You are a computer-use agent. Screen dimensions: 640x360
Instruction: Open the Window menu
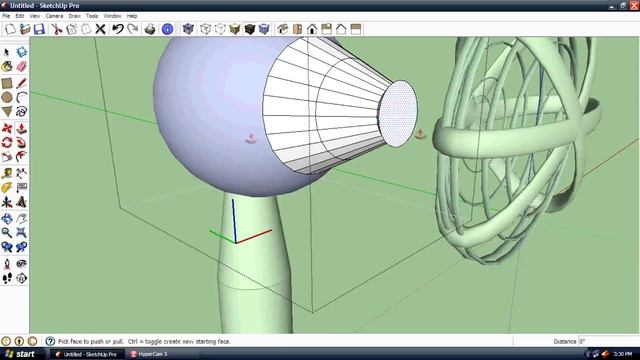coord(112,16)
